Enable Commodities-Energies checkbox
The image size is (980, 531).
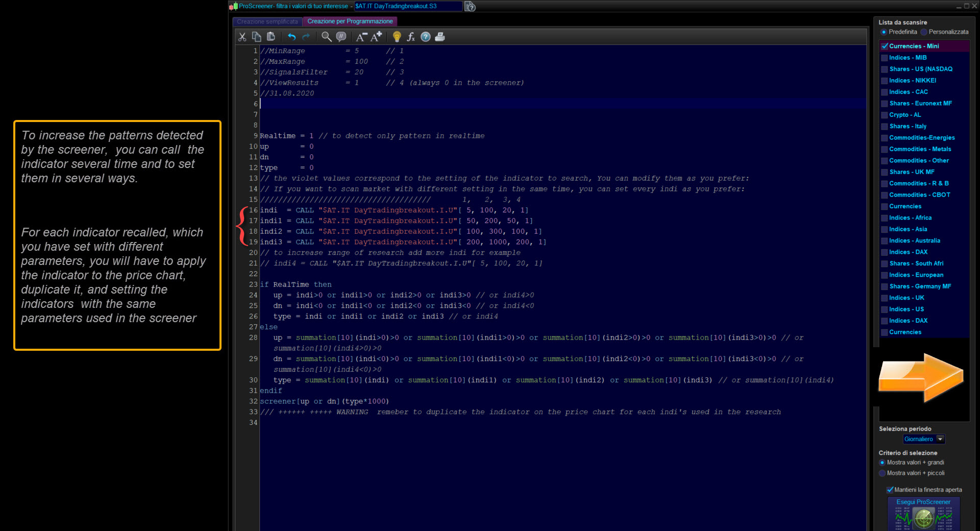pyautogui.click(x=885, y=138)
